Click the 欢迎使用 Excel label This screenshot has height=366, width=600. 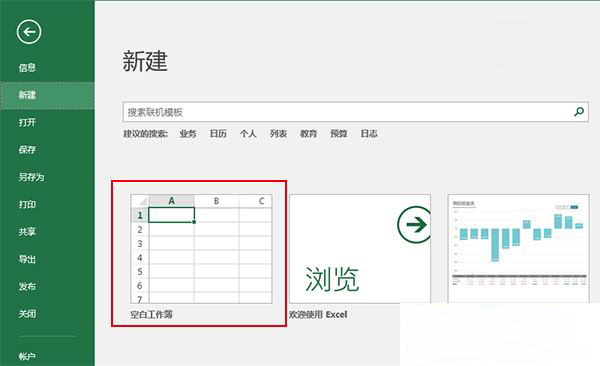pos(318,315)
